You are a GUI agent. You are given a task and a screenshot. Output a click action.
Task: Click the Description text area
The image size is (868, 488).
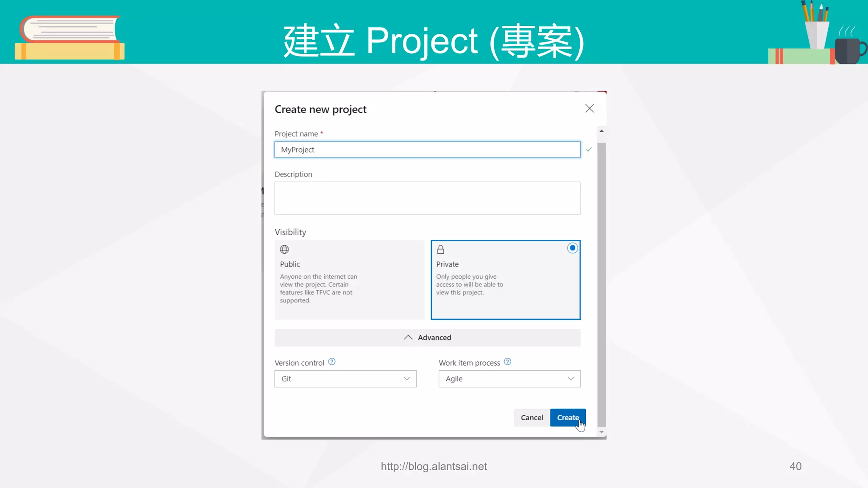click(x=427, y=198)
